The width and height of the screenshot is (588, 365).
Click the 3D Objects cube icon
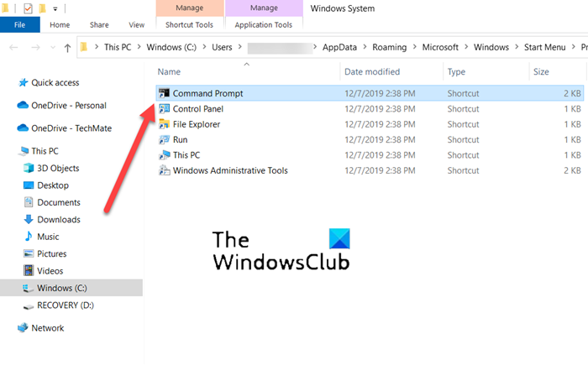[29, 168]
